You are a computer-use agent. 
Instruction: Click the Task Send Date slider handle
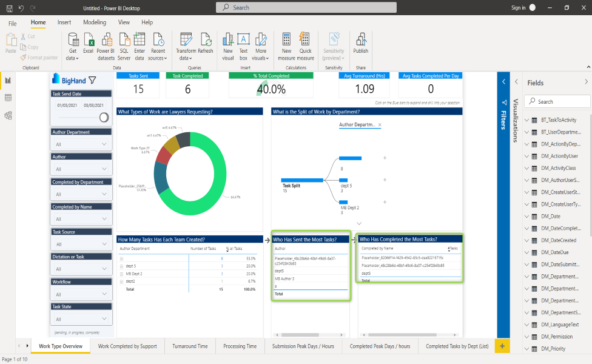[104, 118]
